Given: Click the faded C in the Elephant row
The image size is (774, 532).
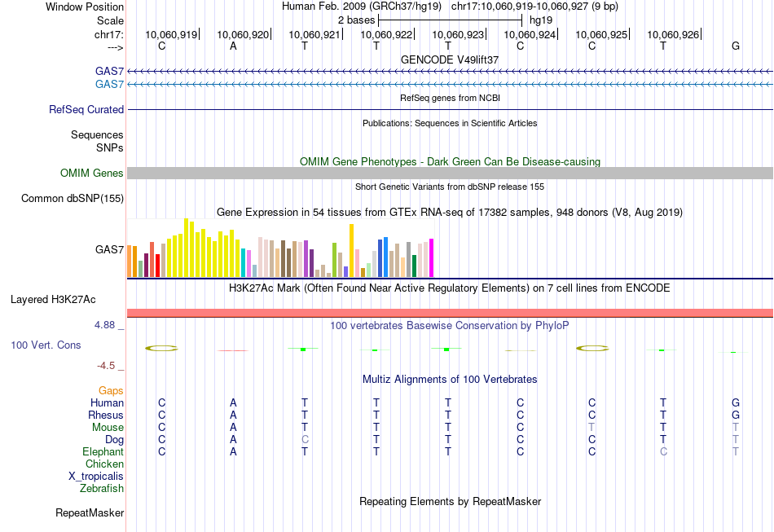Looking at the screenshot, I should 663,452.
